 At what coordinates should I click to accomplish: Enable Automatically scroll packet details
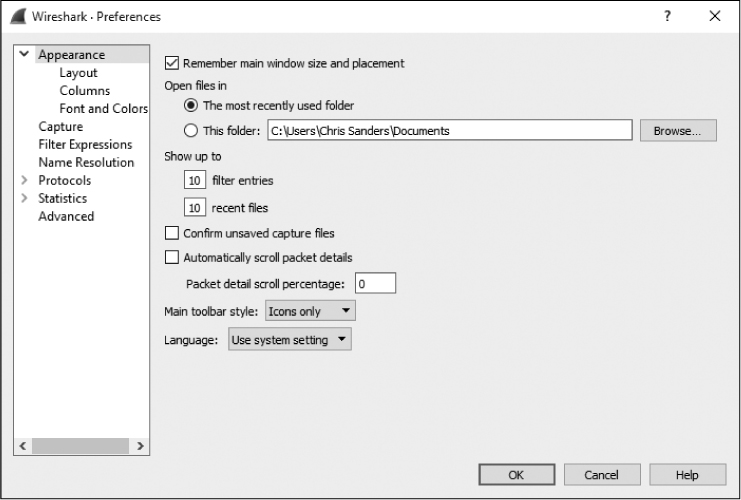pos(172,258)
